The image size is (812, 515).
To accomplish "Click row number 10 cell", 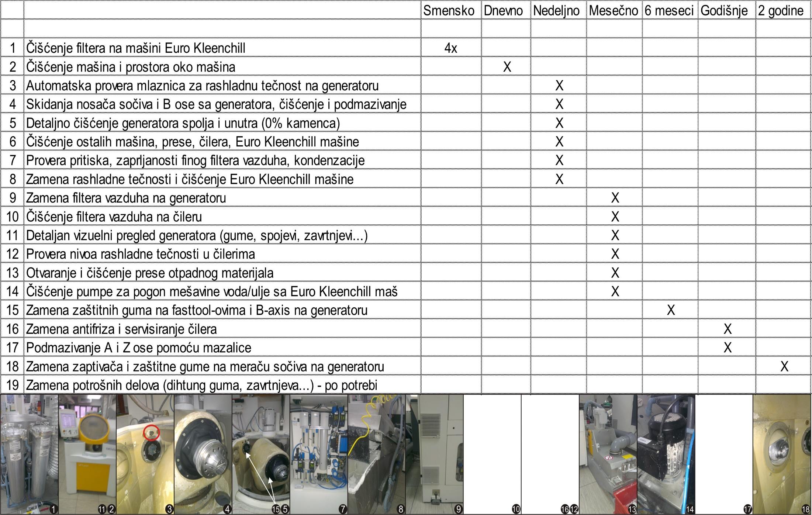I will click(x=13, y=217).
